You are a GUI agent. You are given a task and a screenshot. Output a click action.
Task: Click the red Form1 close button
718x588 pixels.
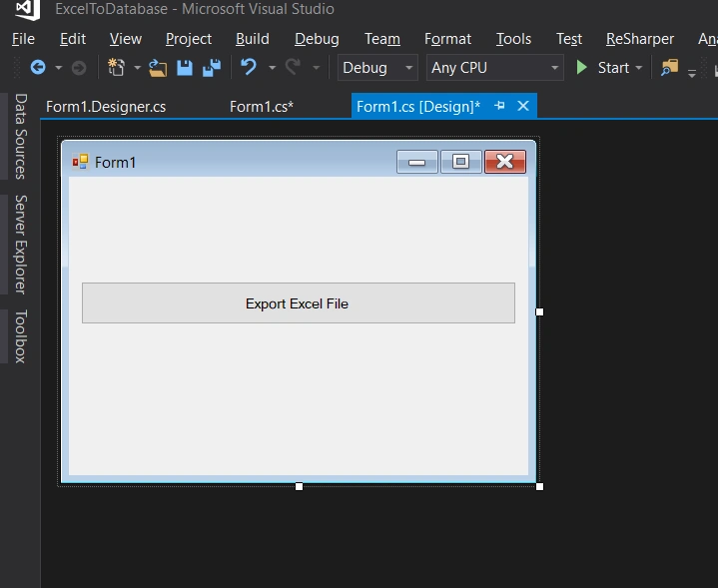click(x=505, y=162)
